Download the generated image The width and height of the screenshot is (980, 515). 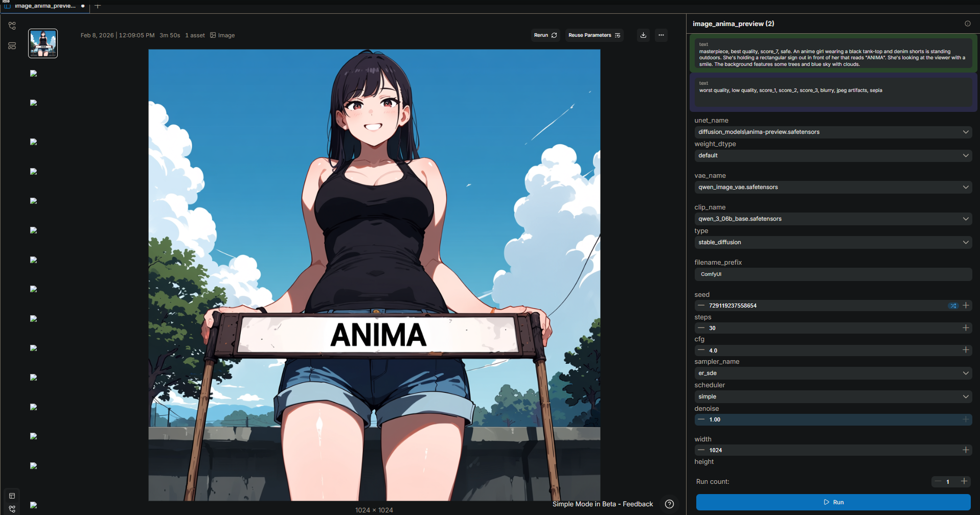pyautogui.click(x=643, y=35)
